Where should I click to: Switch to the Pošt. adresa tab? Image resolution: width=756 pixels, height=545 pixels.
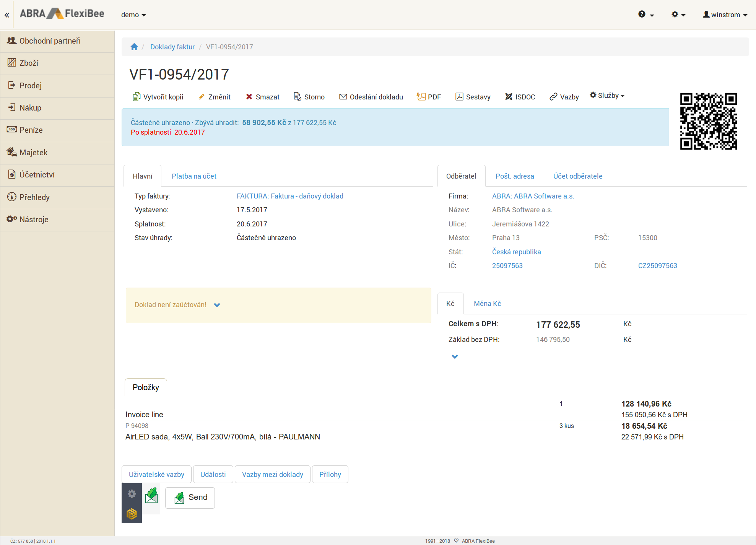pos(515,176)
